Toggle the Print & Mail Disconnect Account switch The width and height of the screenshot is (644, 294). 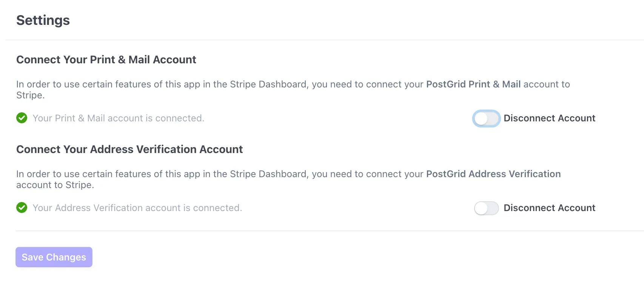click(486, 118)
